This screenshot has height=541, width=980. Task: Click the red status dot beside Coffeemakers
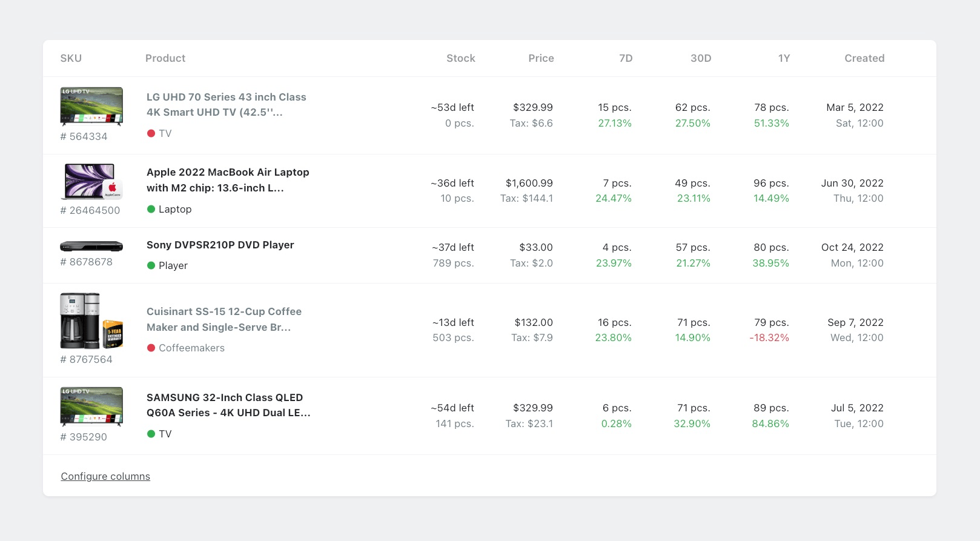tap(151, 348)
